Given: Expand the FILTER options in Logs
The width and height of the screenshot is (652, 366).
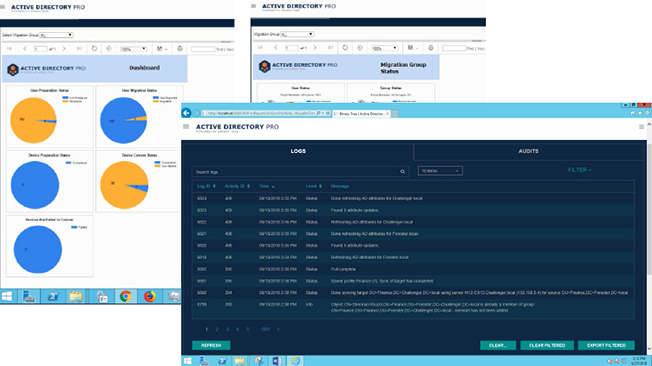Looking at the screenshot, I should pos(580,170).
